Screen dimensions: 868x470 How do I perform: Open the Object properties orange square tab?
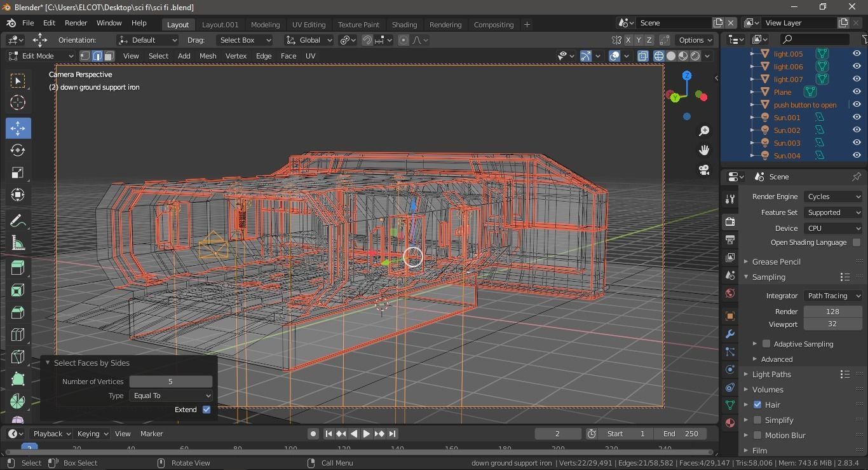[x=729, y=316]
